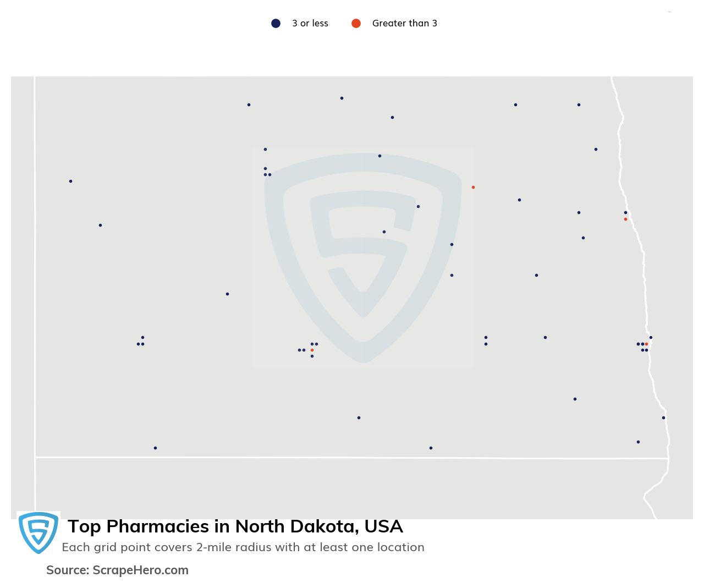This screenshot has width=704, height=588.
Task: Click the large shield watermark in map center
Action: point(363,257)
